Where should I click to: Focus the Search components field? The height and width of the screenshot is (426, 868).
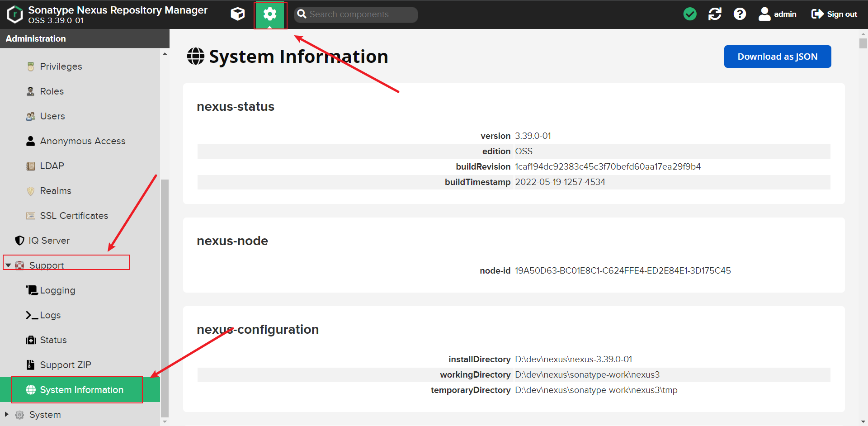click(356, 14)
